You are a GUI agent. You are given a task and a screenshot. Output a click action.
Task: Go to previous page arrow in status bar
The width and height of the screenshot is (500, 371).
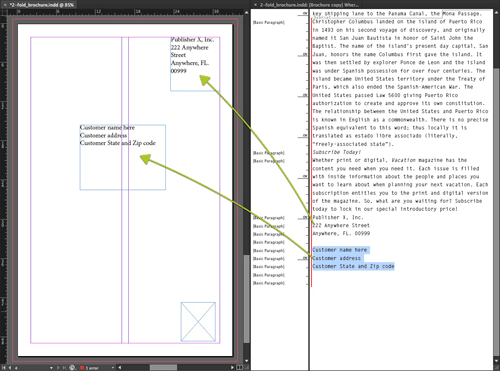click(x=10, y=368)
